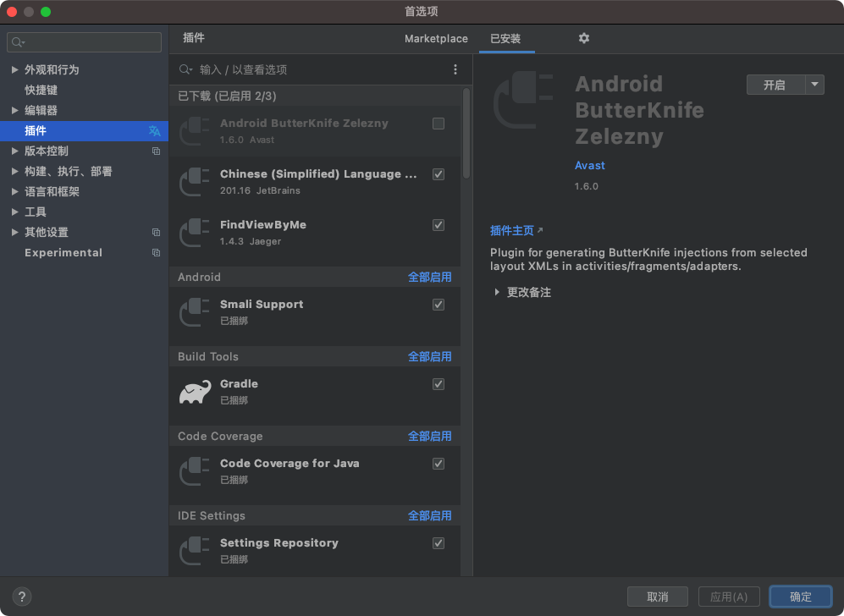Switch to the Marketplace tab
This screenshot has height=616, width=844.
tap(436, 39)
